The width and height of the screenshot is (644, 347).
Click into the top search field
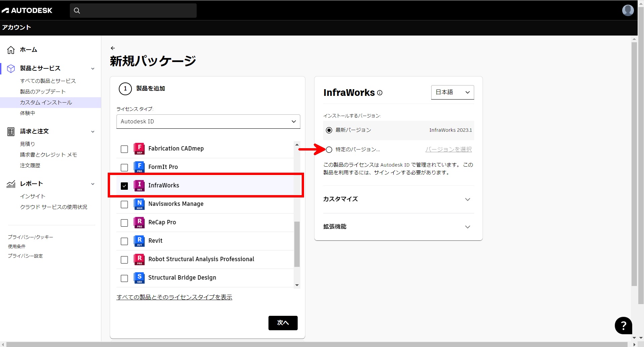pyautogui.click(x=133, y=11)
